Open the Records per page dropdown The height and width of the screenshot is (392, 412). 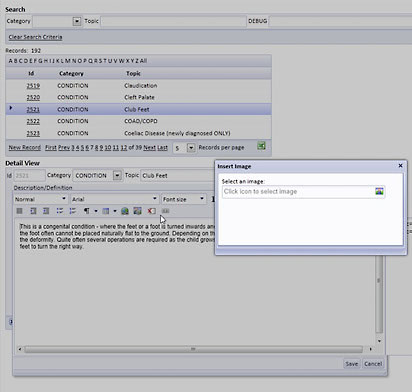click(191, 148)
